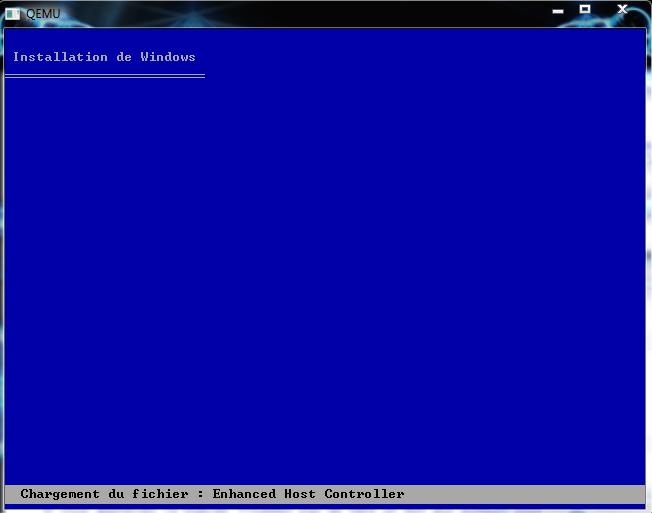Minimize the QEMU window
The width and height of the screenshot is (652, 513).
(558, 11)
